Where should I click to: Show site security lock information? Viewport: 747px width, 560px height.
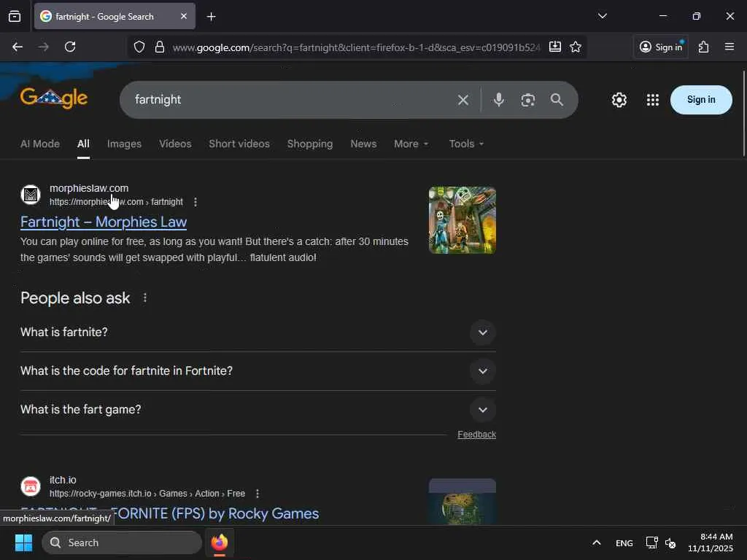160,47
